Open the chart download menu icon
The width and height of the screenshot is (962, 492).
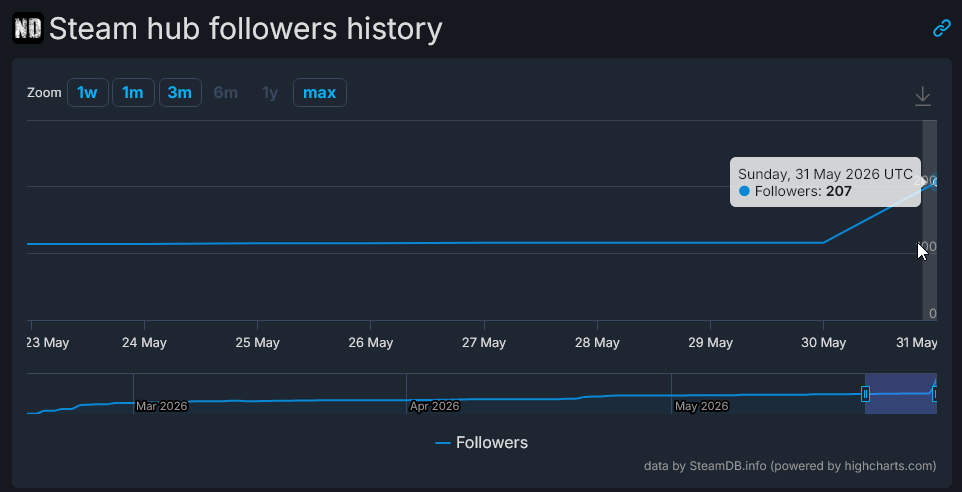[923, 96]
